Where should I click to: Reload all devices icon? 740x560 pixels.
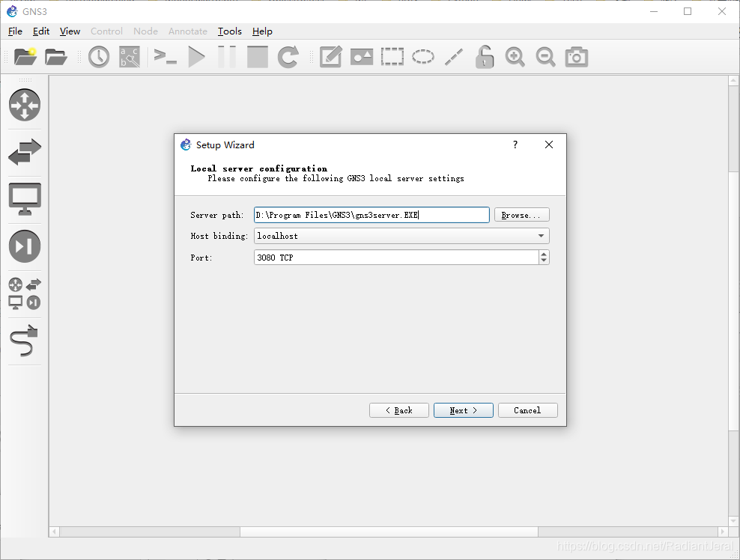coord(288,57)
